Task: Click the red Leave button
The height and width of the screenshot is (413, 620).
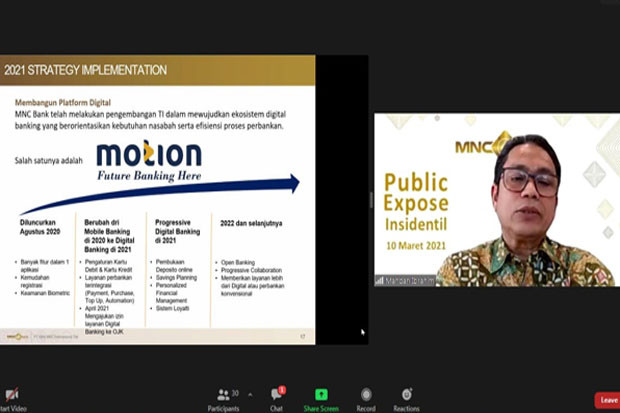Action: 607,400
